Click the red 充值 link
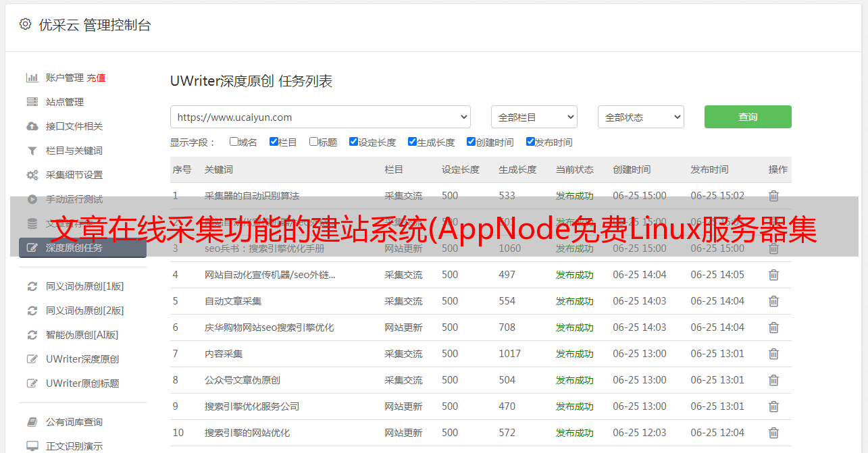 tap(96, 78)
